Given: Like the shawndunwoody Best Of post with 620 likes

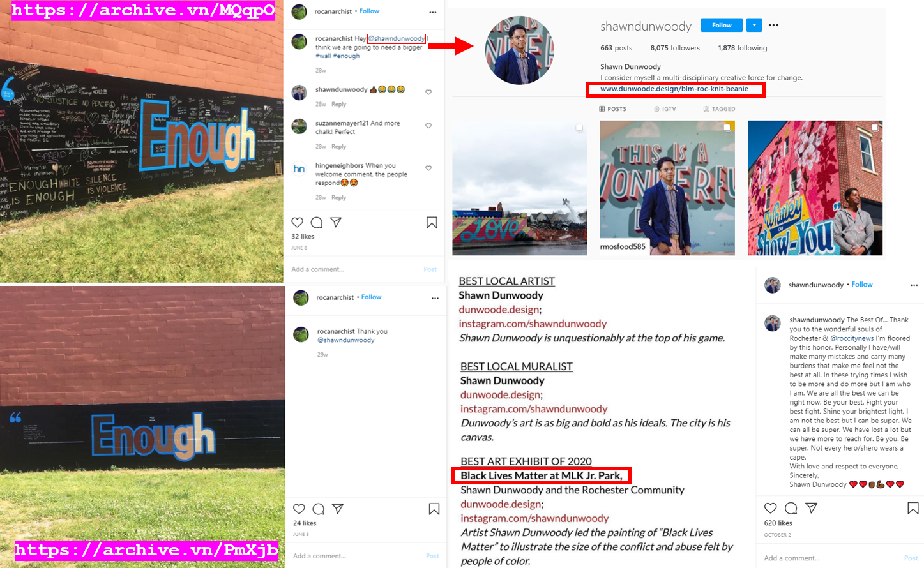Looking at the screenshot, I should (x=771, y=508).
